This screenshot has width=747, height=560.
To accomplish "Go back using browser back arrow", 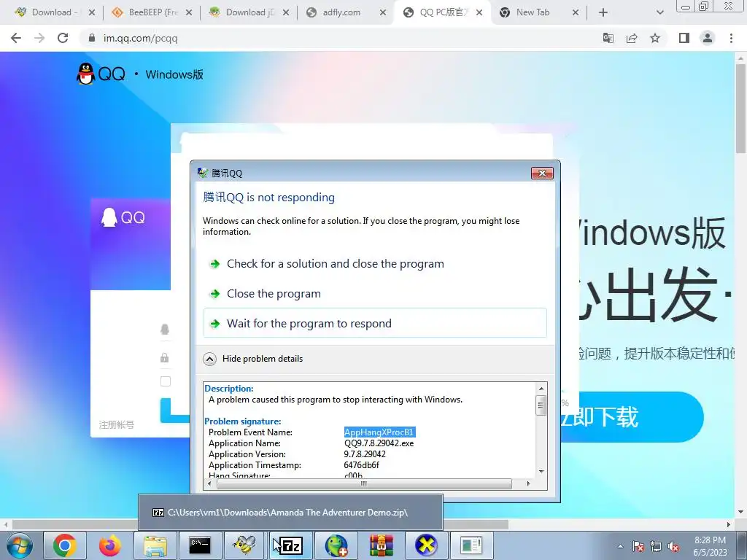I will click(x=16, y=38).
